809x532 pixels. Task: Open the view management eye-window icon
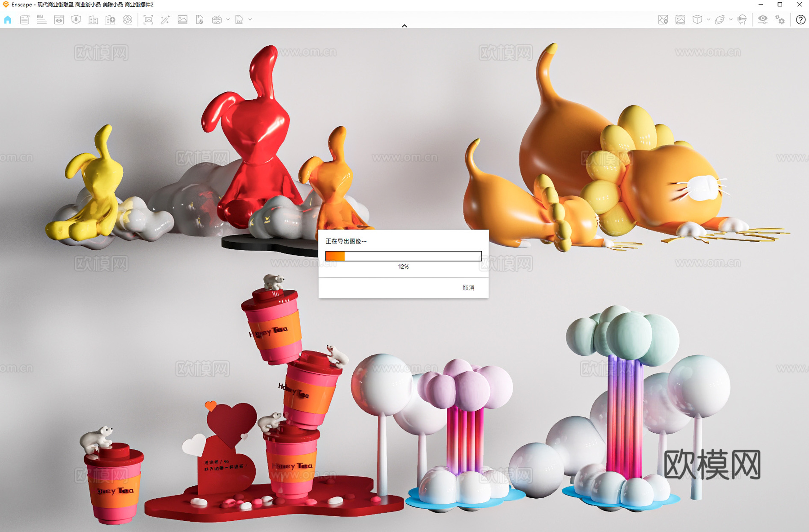tap(59, 20)
